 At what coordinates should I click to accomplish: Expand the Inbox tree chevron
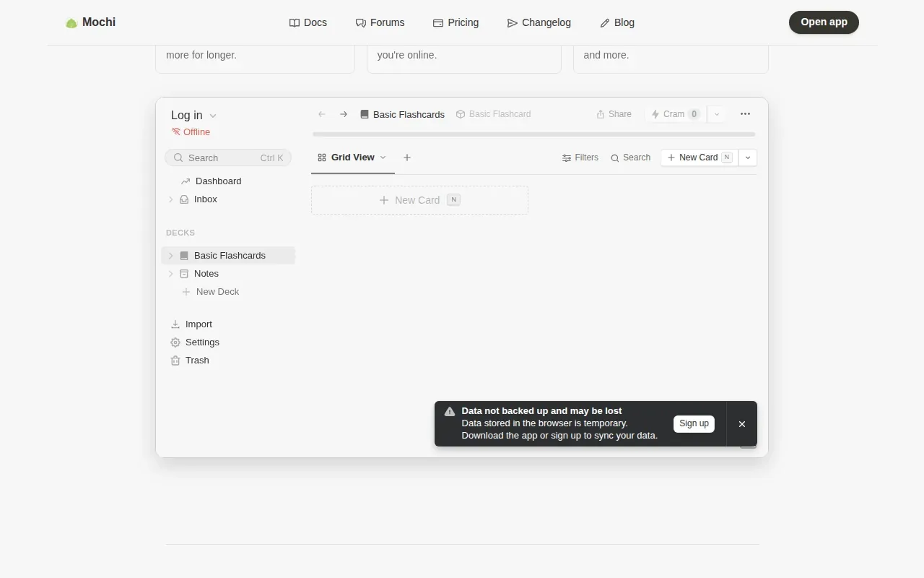[171, 199]
